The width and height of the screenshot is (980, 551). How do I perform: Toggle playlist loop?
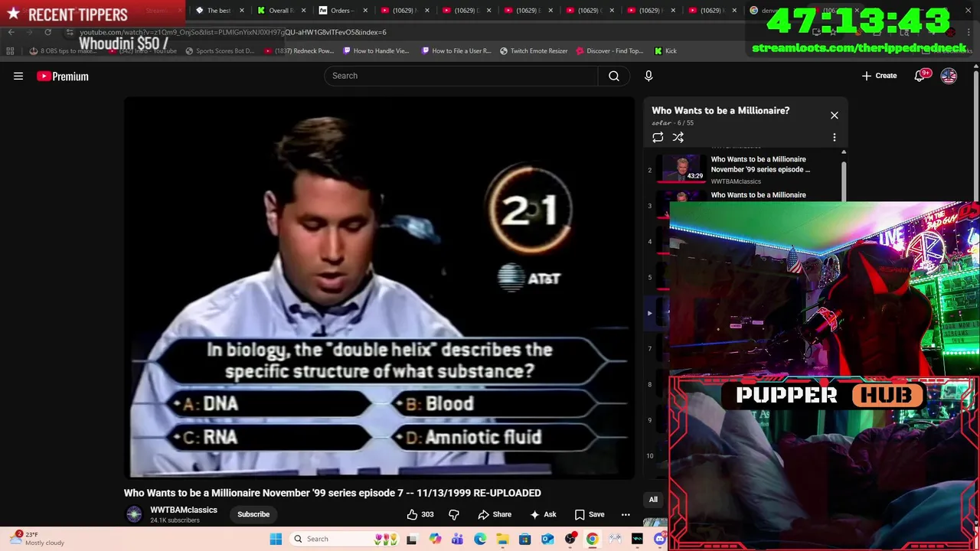point(658,138)
